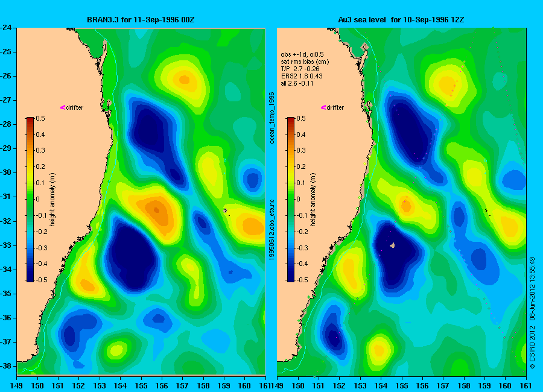Screen dimensions: 543x392
Task: Click longitude label 156 under right panel
Action: click(x=422, y=385)
